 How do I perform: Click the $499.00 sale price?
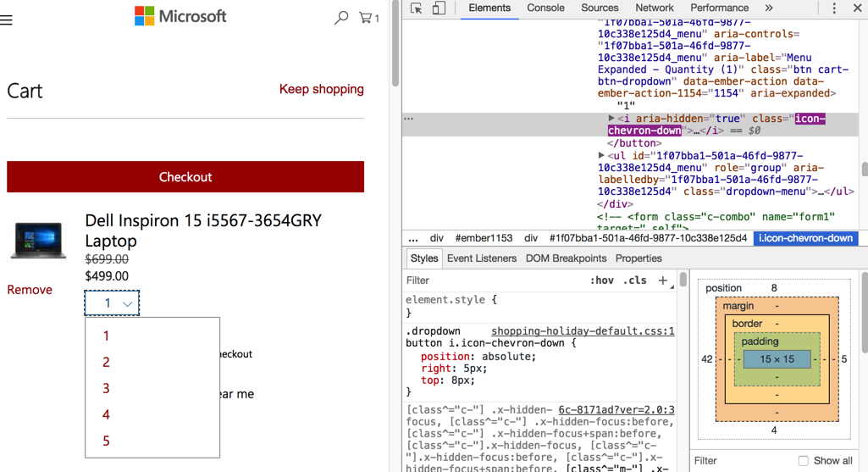click(107, 276)
